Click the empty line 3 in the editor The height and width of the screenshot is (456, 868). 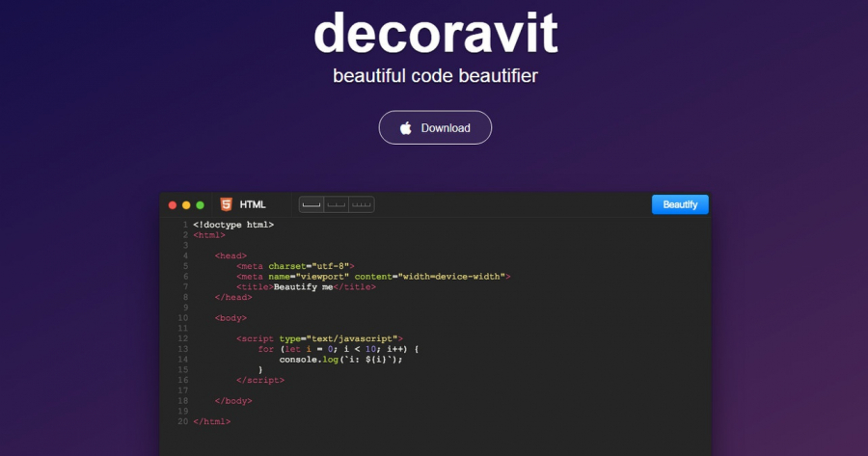tap(451, 245)
